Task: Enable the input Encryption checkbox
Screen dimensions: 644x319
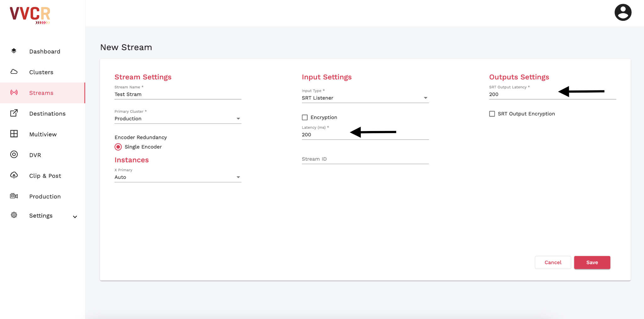Action: coord(305,117)
